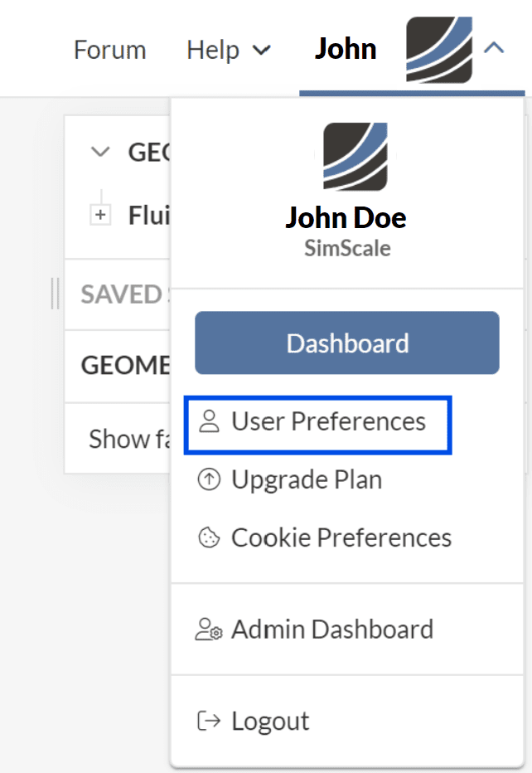Click the Upgrade Plan arrow icon

pyautogui.click(x=210, y=480)
